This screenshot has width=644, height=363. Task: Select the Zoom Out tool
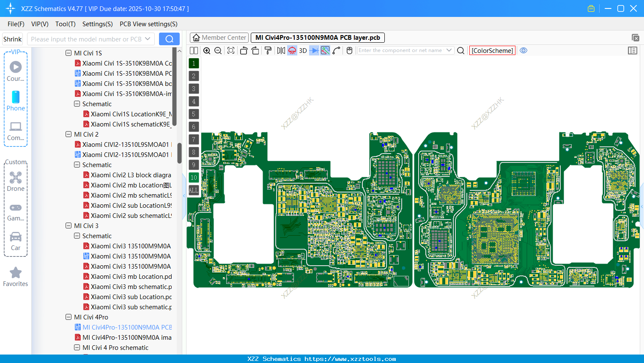[218, 50]
